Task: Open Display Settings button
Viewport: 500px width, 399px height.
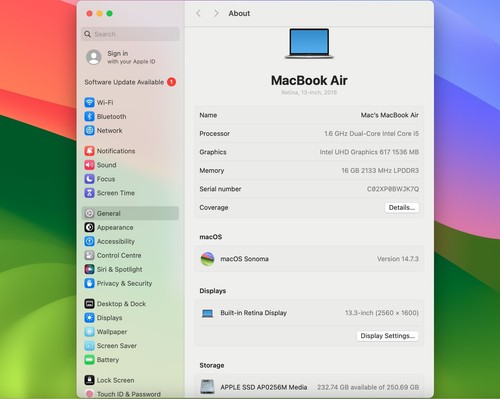Action: coord(387,336)
